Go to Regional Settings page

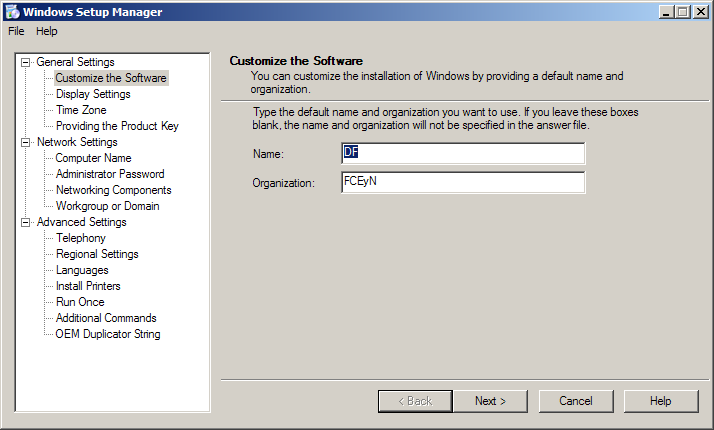[x=97, y=254]
